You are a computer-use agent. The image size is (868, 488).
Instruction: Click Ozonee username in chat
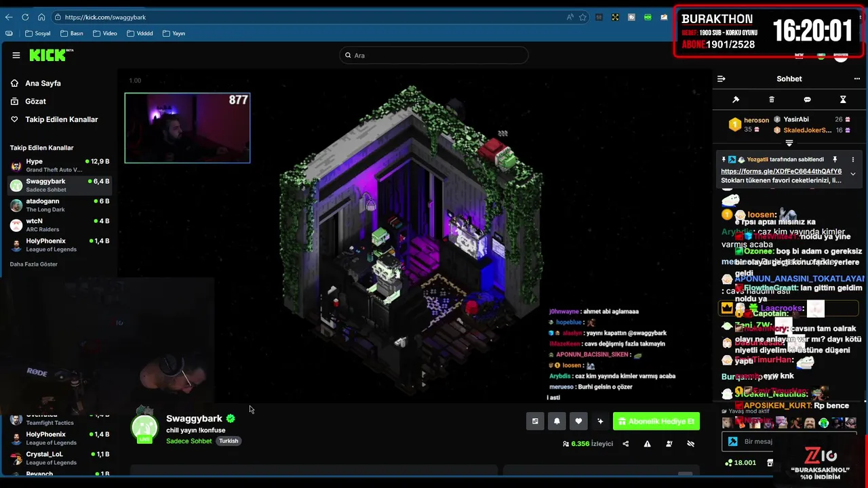click(x=758, y=251)
